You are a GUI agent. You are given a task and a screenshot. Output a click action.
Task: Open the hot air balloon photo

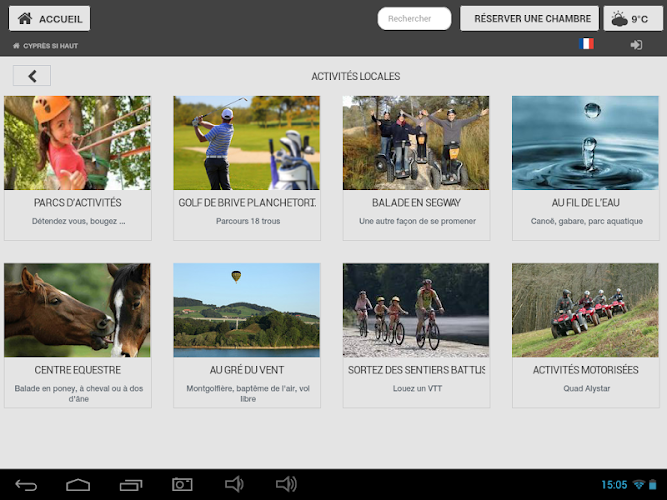[x=247, y=310]
